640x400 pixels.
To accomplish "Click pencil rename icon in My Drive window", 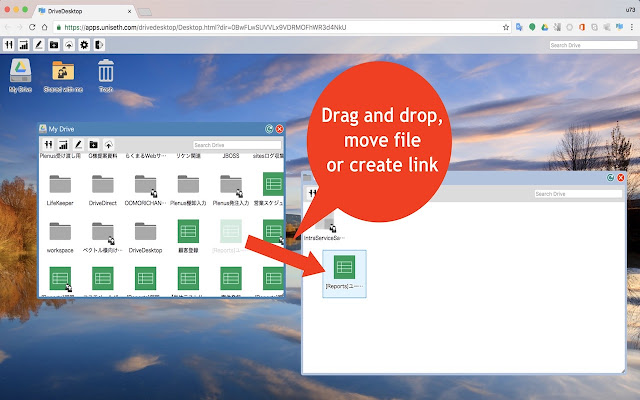I will pyautogui.click(x=78, y=144).
